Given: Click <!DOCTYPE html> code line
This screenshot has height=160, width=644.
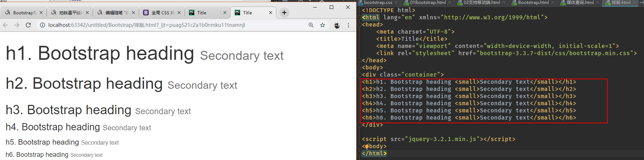Looking at the screenshot, I should [388, 10].
